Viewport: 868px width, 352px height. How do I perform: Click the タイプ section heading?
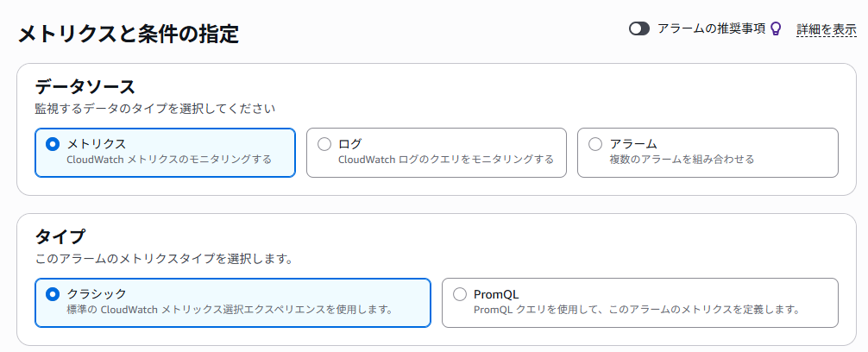[x=60, y=237]
